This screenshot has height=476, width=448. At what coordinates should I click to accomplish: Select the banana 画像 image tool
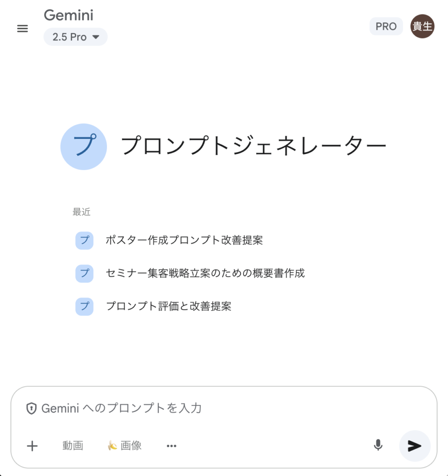point(125,446)
